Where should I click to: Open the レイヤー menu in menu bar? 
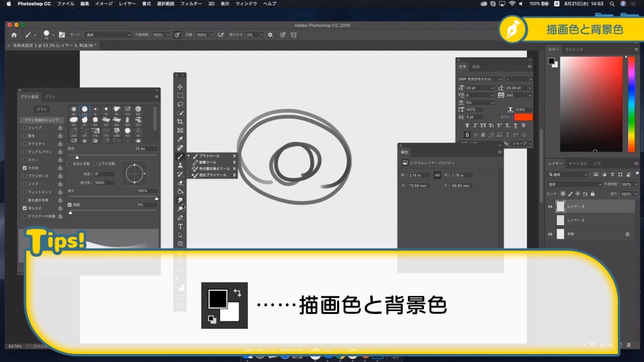tap(127, 4)
